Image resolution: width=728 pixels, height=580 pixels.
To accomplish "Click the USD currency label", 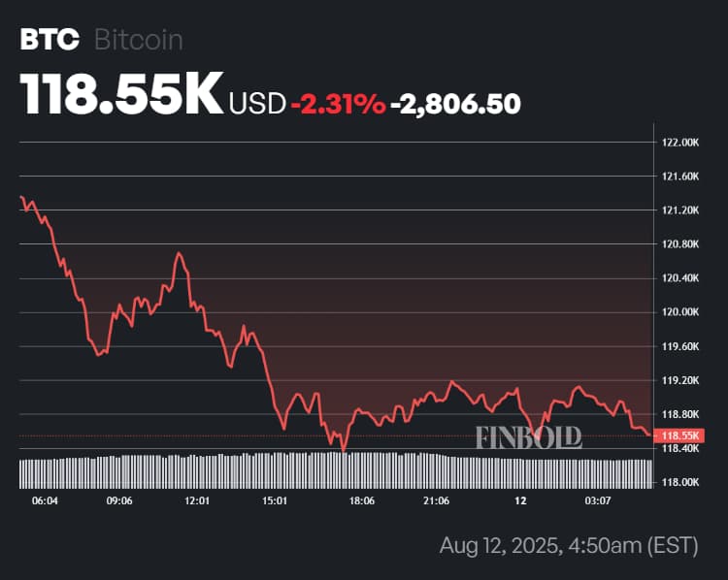I will (x=257, y=102).
